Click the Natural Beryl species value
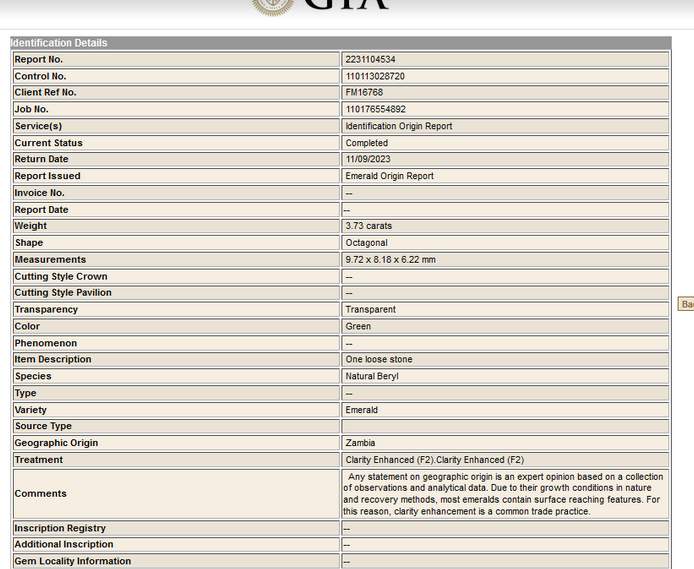Viewport: 694px width, 569px height. click(372, 377)
